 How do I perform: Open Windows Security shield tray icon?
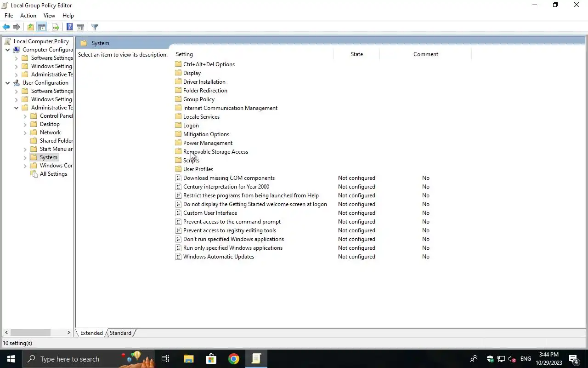coord(490,359)
